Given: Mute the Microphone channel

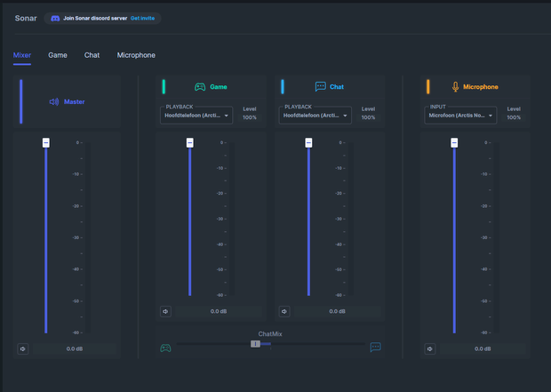Looking at the screenshot, I should tap(430, 348).
